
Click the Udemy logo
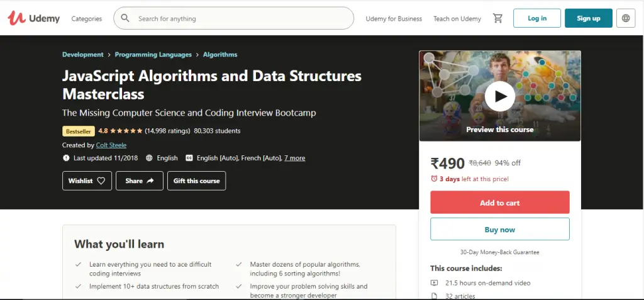pos(34,18)
